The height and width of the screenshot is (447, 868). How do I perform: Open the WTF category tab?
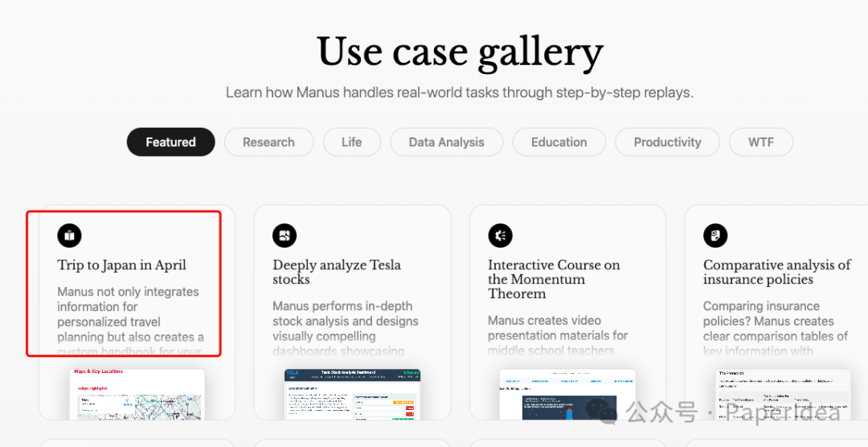point(760,142)
